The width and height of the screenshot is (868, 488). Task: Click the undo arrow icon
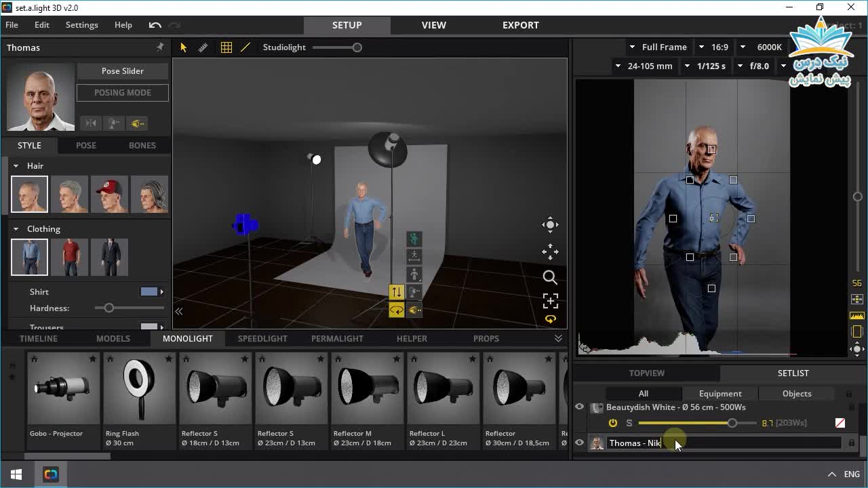pos(155,25)
